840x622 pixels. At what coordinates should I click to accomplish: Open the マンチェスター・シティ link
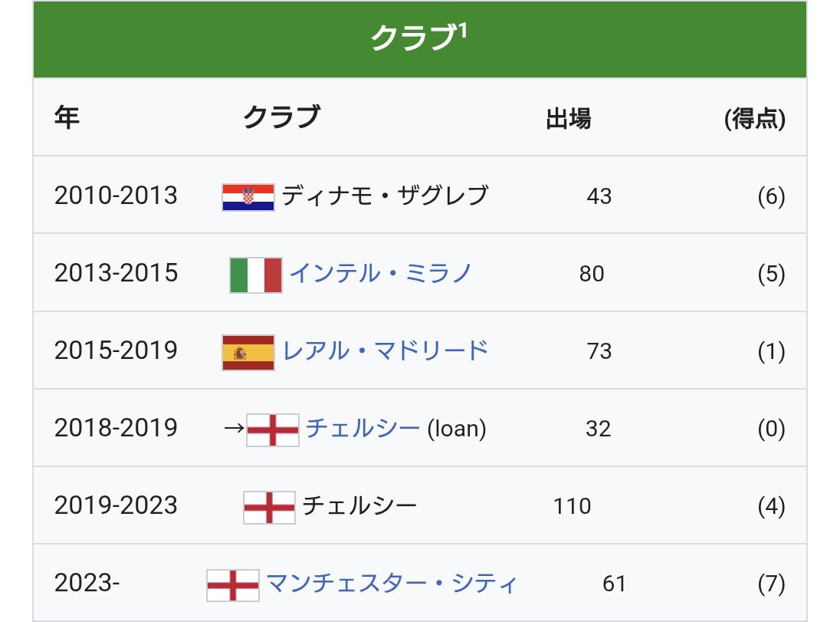click(392, 584)
